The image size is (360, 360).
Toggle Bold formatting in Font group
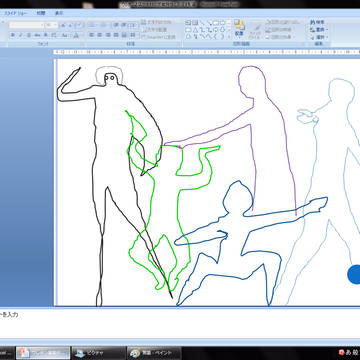click(13, 35)
